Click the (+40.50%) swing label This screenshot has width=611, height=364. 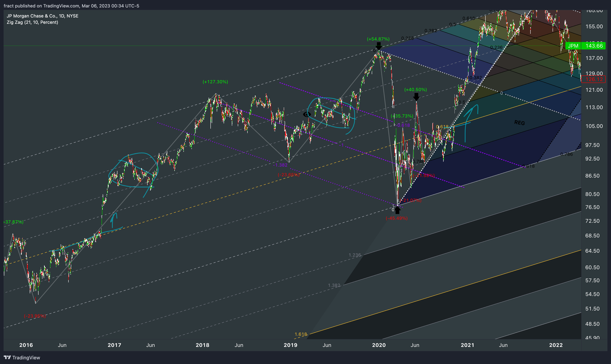pyautogui.click(x=416, y=90)
